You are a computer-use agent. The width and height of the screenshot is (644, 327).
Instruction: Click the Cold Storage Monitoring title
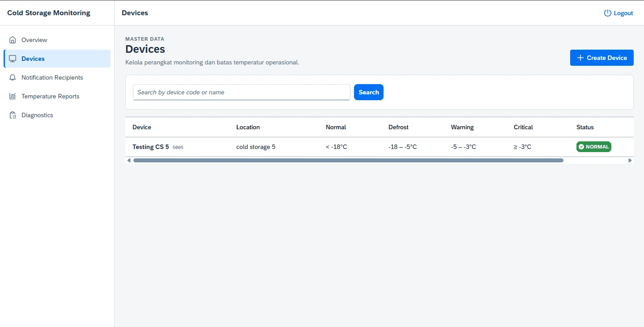coord(49,13)
